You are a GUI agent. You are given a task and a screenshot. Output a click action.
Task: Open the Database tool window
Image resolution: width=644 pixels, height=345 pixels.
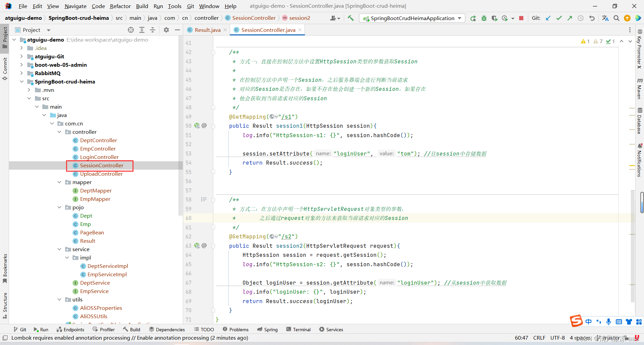point(640,121)
